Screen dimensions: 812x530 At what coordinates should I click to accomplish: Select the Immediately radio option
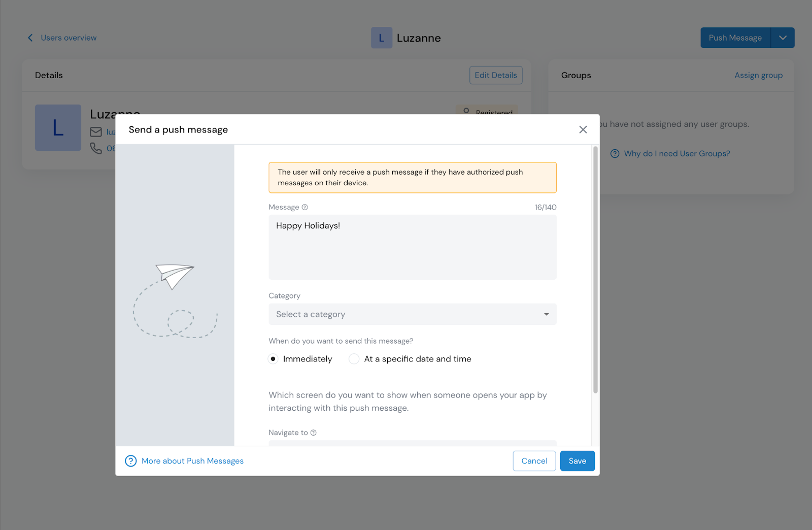(x=273, y=359)
